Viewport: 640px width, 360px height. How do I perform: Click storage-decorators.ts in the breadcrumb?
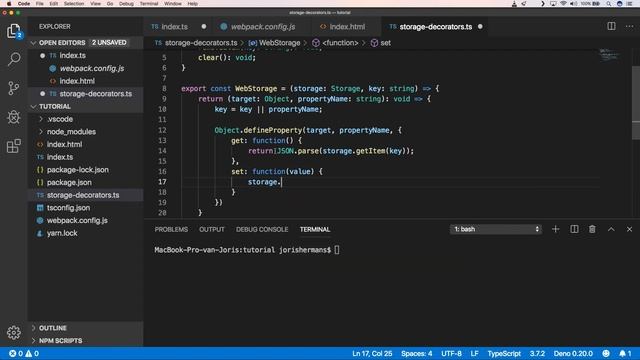(201, 43)
